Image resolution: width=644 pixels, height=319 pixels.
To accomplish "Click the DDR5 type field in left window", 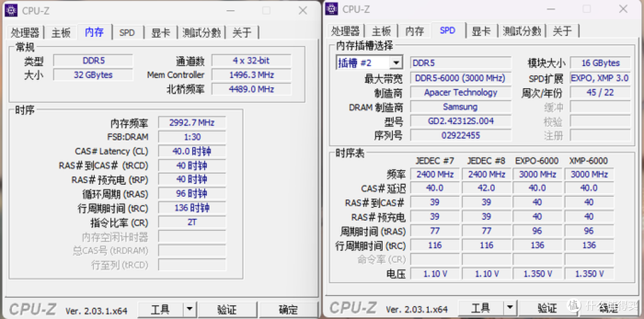I will (x=93, y=61).
